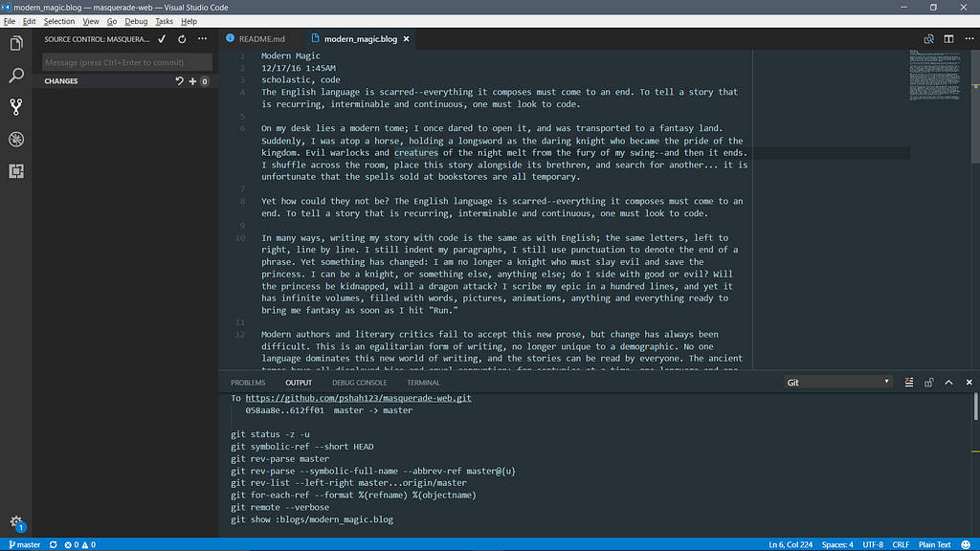The height and width of the screenshot is (551, 980).
Task: Open the Help menu
Action: 189,21
